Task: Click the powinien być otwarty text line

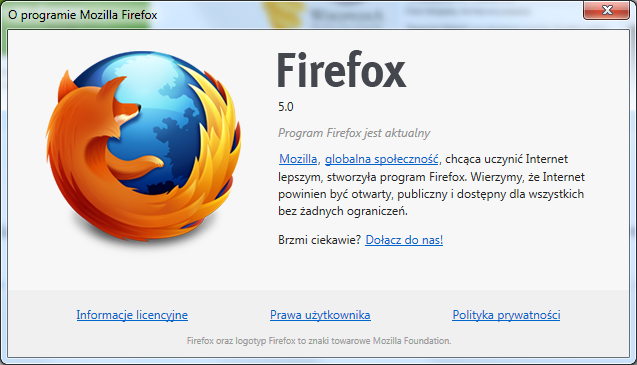Action: pos(431,194)
